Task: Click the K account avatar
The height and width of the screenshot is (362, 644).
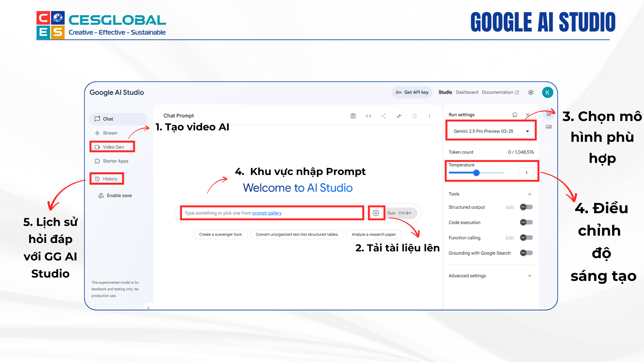Action: click(547, 92)
